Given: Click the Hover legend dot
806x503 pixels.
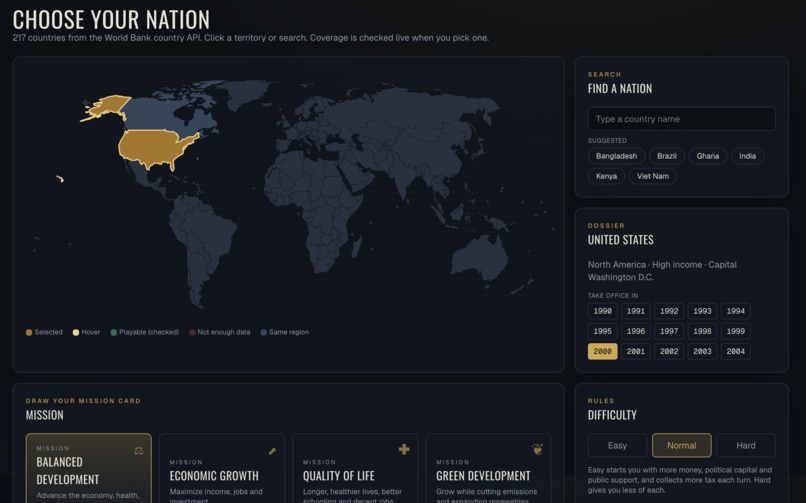Looking at the screenshot, I should click(x=76, y=332).
